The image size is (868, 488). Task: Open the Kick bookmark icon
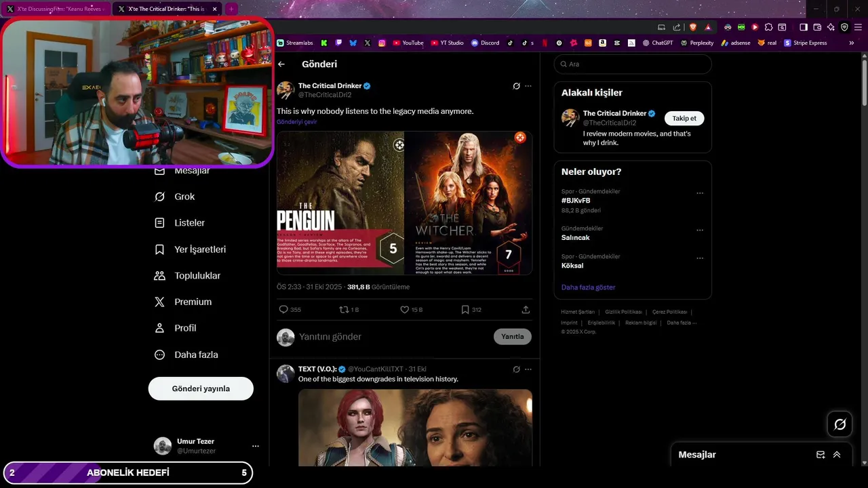[x=324, y=43]
